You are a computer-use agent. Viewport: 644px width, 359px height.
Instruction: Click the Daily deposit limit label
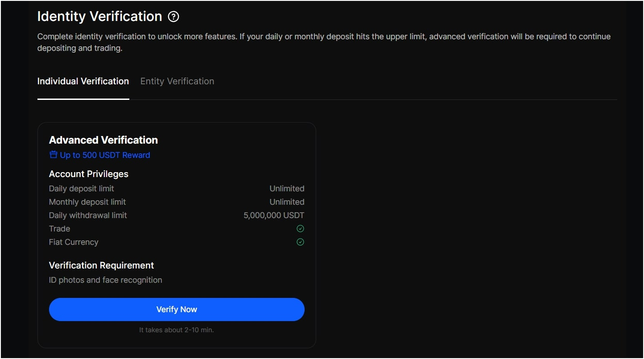[82, 189]
